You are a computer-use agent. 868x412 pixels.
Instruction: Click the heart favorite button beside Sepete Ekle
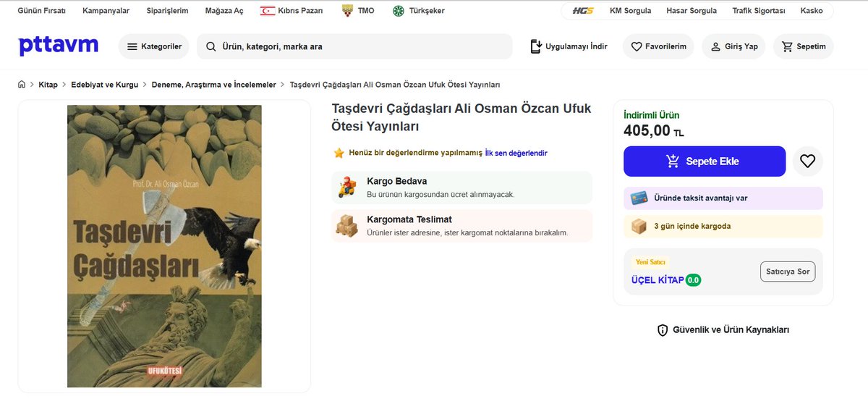(x=807, y=161)
